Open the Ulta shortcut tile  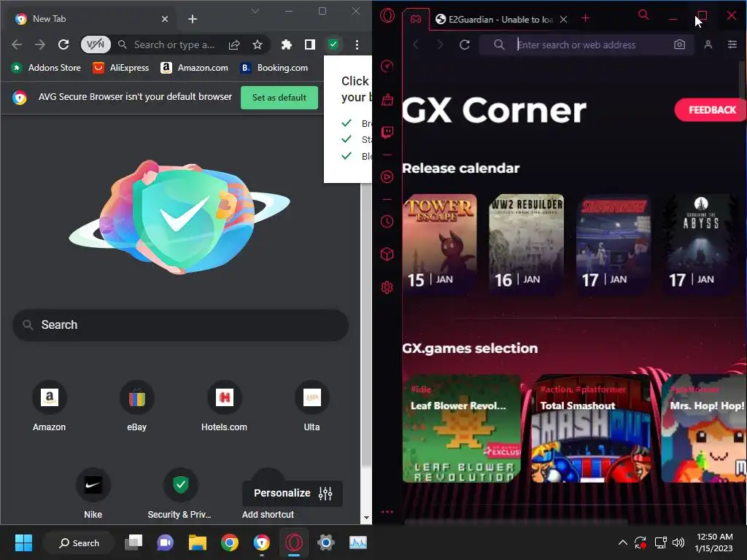click(x=312, y=406)
